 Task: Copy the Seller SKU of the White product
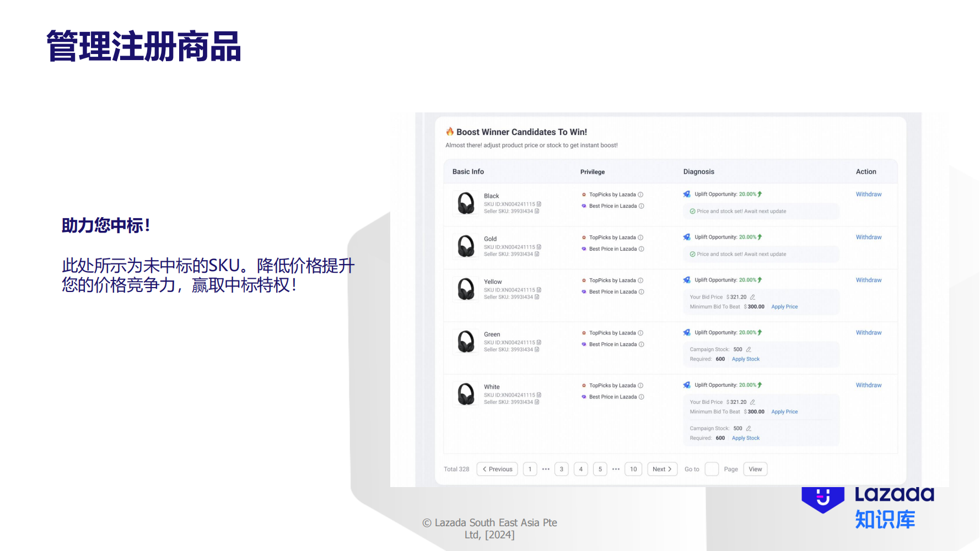[537, 402]
